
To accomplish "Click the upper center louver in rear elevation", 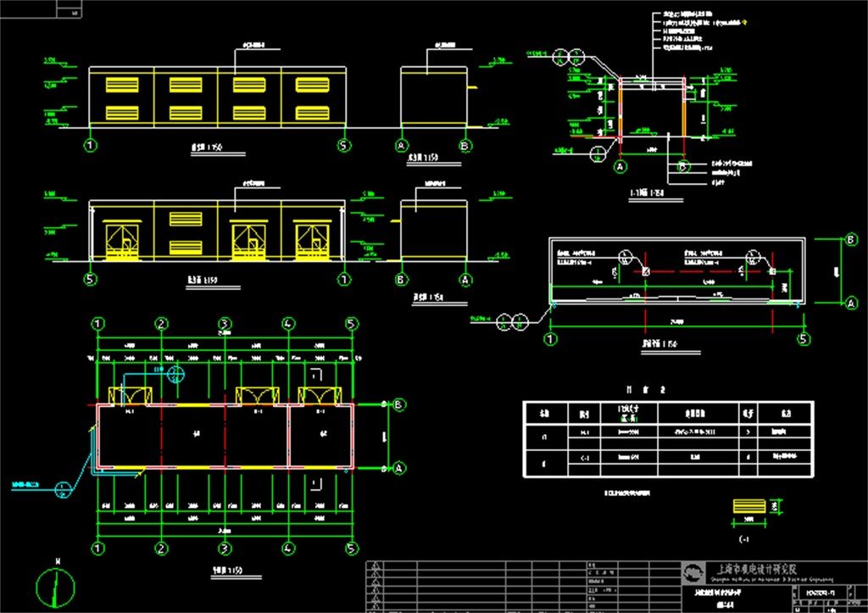I will click(x=186, y=219).
